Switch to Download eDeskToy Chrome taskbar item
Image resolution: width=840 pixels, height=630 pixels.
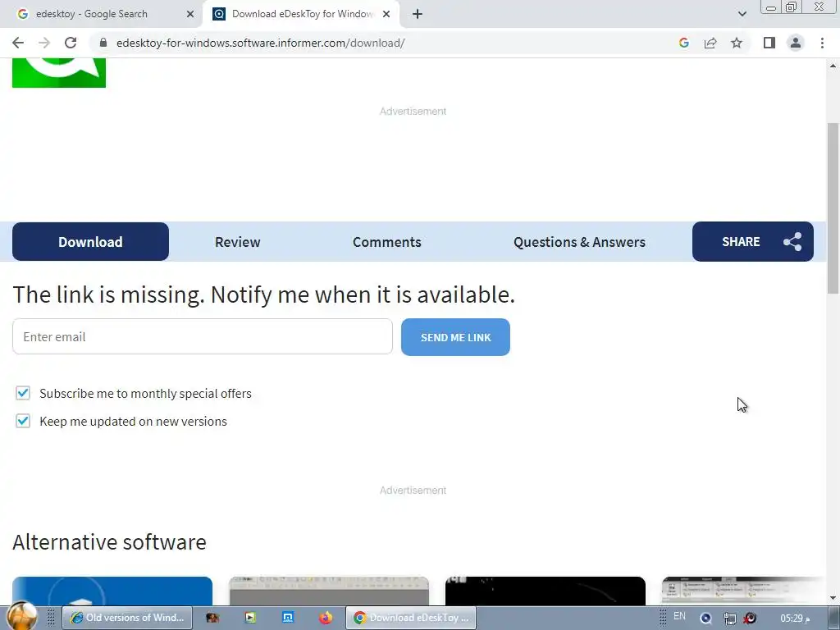pyautogui.click(x=411, y=618)
